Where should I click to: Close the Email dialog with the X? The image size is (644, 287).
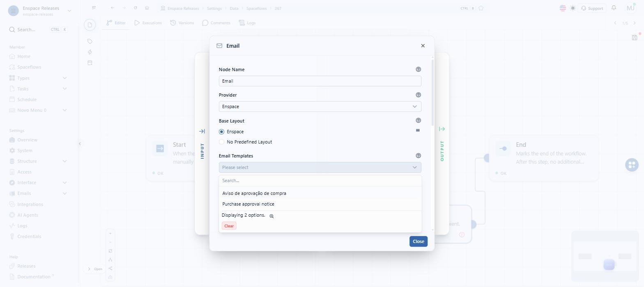point(423,46)
